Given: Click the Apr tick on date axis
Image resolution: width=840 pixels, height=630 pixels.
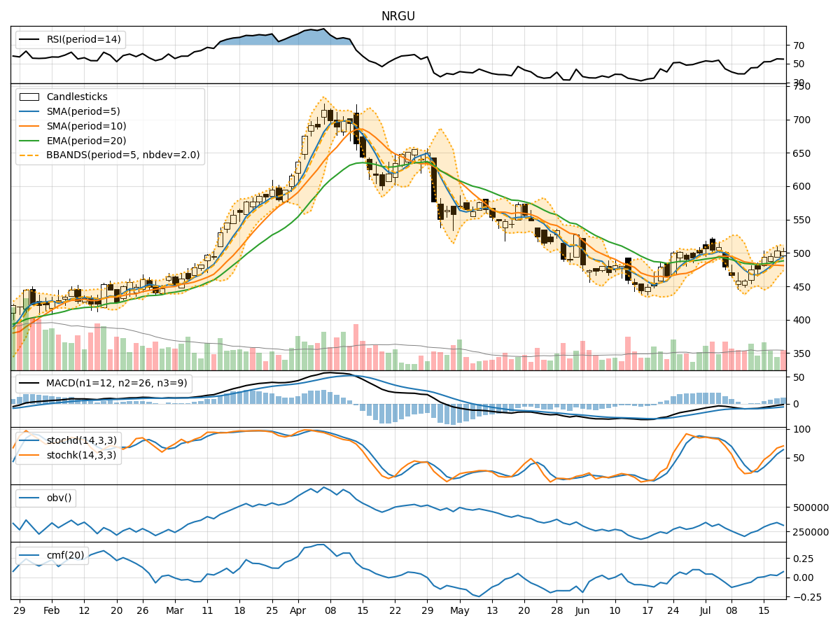Looking at the screenshot, I should [298, 610].
